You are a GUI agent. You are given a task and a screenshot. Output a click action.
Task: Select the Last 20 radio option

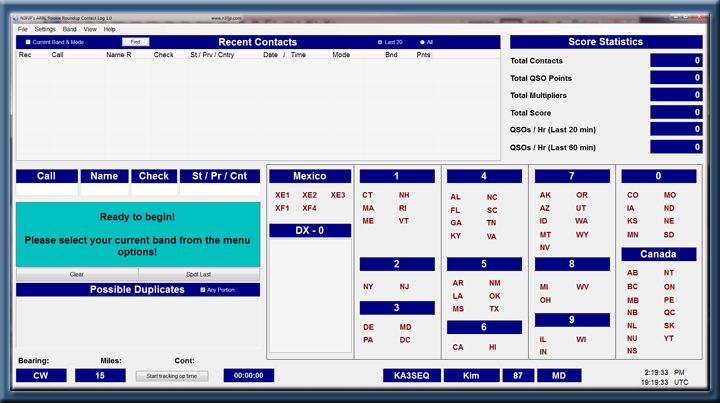point(379,42)
